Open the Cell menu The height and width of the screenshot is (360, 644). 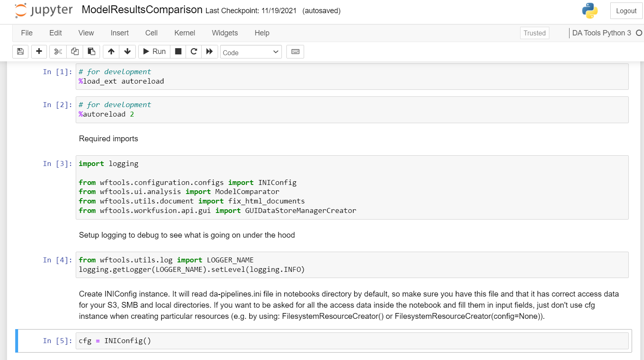click(151, 33)
